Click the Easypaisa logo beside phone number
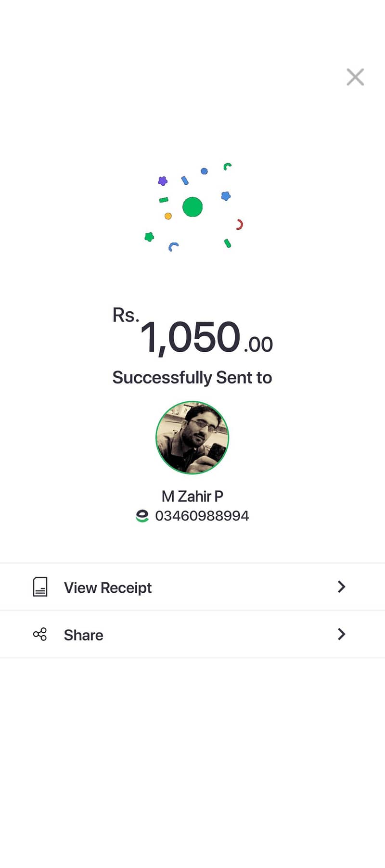 (x=142, y=516)
